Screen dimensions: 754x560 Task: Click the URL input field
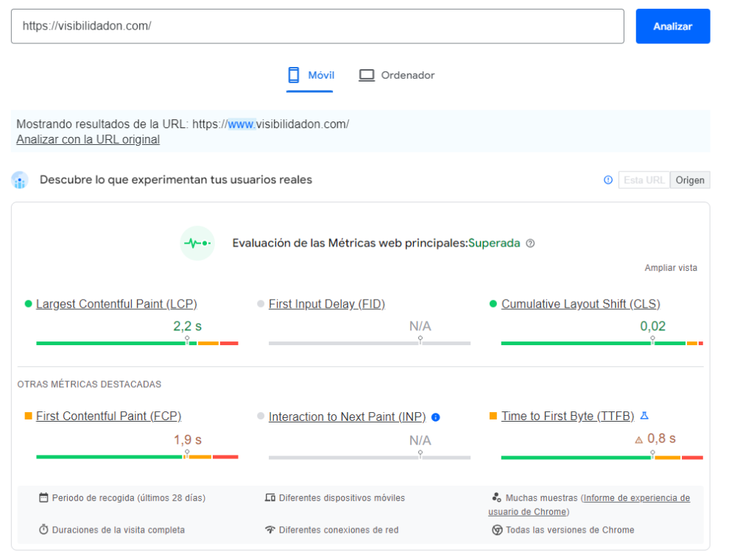[317, 26]
